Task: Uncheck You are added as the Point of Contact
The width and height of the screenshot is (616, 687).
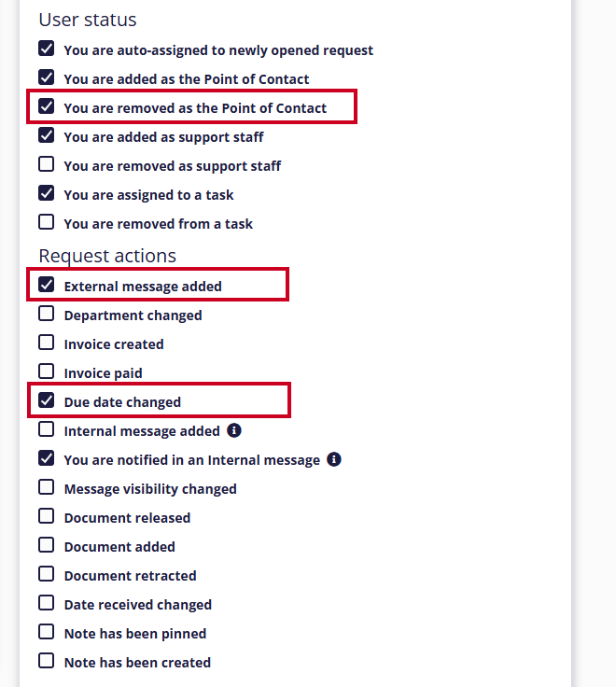Action: [x=46, y=77]
